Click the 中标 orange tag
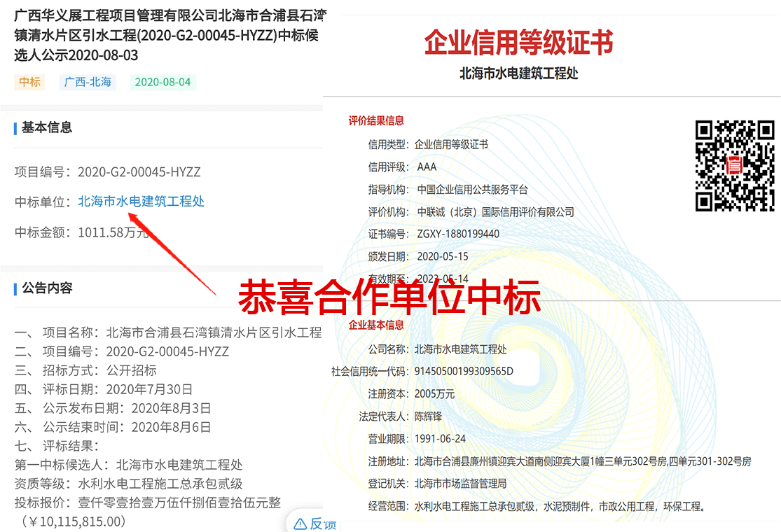781x532 pixels. [x=29, y=82]
